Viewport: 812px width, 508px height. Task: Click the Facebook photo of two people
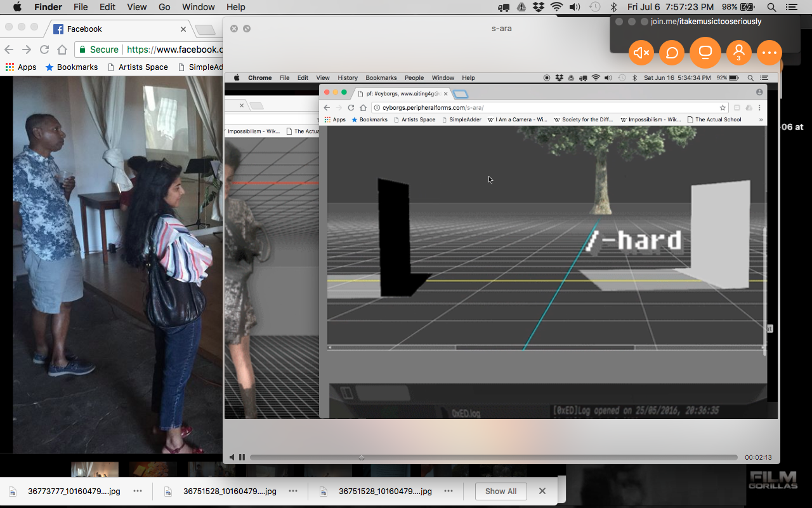pyautogui.click(x=118, y=264)
